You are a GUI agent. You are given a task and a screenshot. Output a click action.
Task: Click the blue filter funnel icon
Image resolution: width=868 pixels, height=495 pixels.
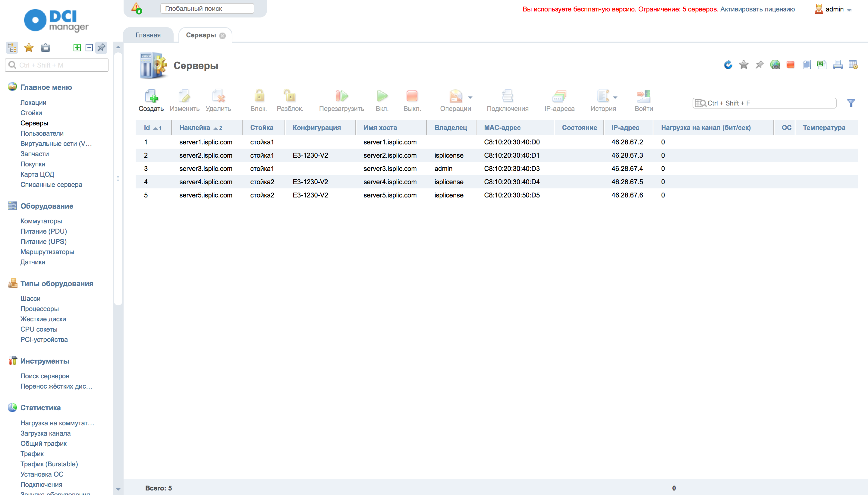click(x=851, y=103)
